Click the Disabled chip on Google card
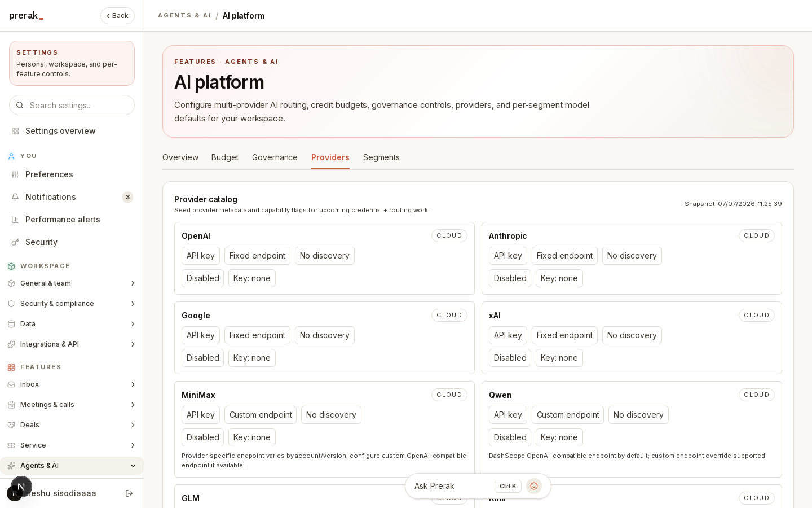 click(x=202, y=358)
